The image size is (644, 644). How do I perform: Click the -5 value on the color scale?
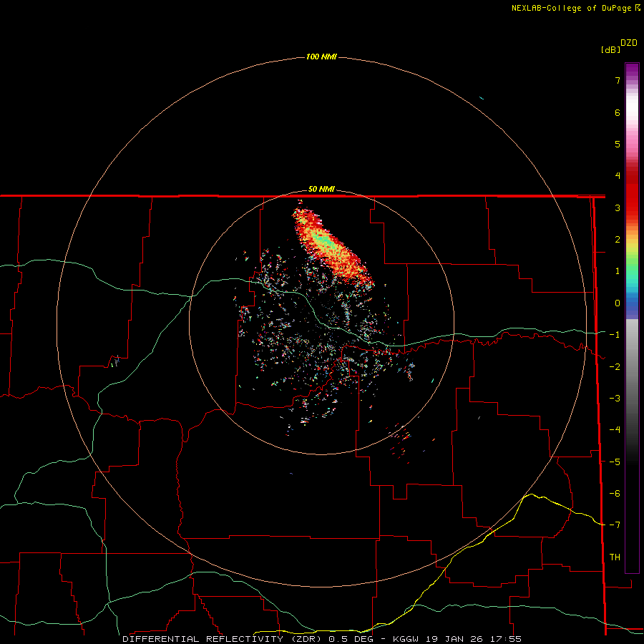point(615,462)
